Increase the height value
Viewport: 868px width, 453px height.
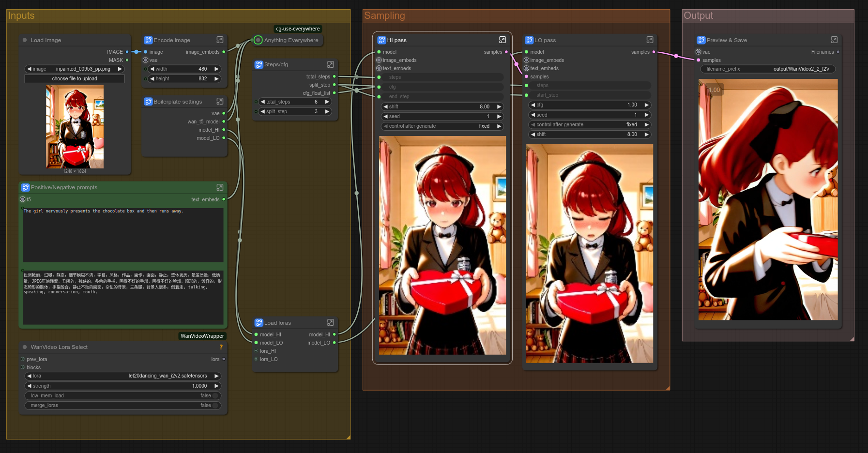coord(216,78)
